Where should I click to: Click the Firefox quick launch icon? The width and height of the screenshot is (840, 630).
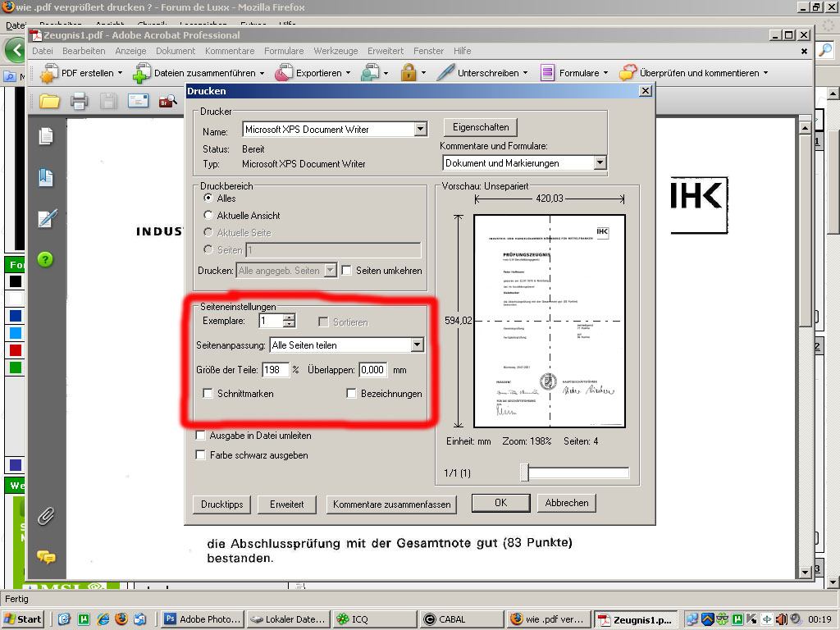click(121, 619)
